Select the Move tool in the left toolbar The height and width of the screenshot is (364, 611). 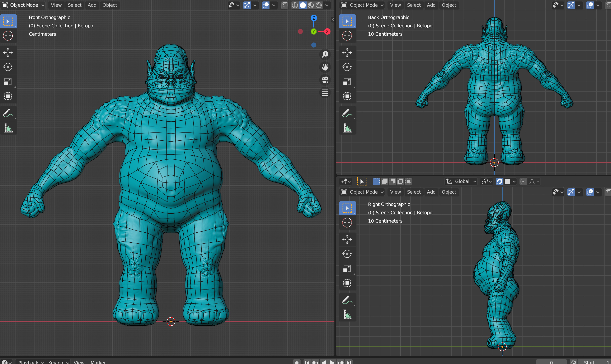8,53
